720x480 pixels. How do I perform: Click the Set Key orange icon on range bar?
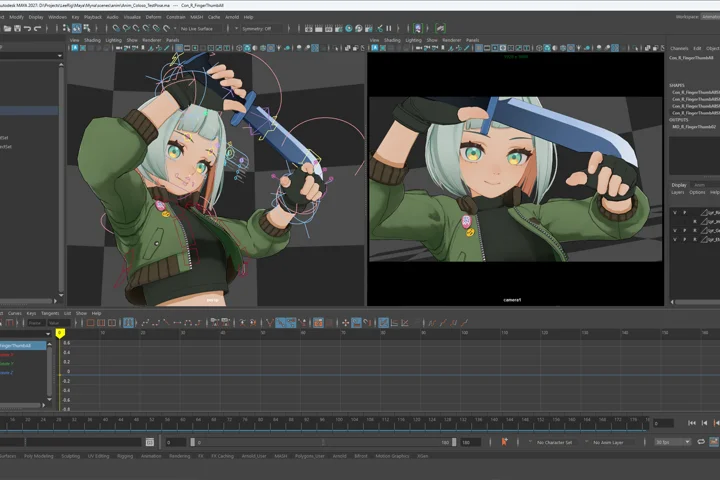pos(504,442)
